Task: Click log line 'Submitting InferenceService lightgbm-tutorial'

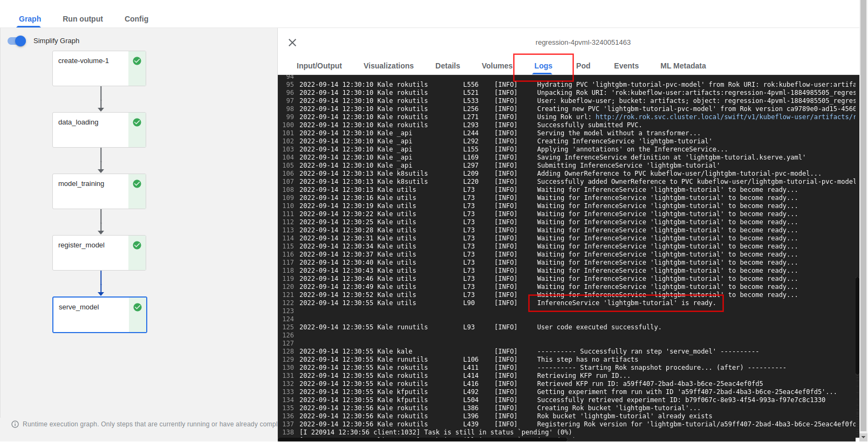Action: (628, 165)
